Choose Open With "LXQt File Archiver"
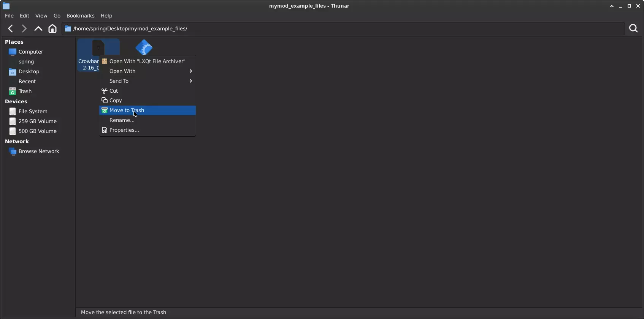The width and height of the screenshot is (644, 319). tap(148, 61)
